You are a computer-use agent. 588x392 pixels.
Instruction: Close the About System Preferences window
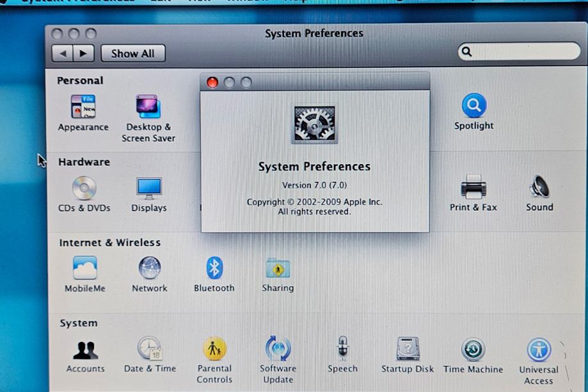point(212,82)
